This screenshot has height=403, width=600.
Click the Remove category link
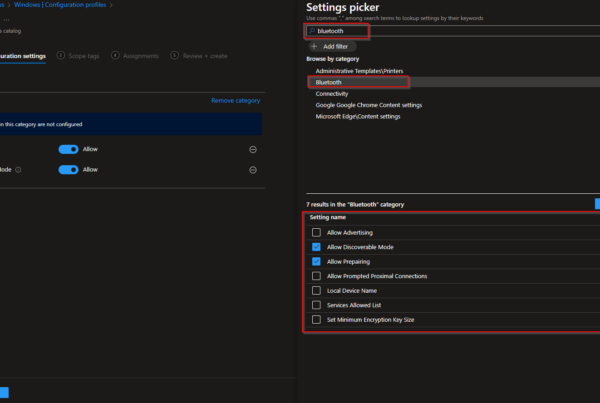click(x=235, y=100)
